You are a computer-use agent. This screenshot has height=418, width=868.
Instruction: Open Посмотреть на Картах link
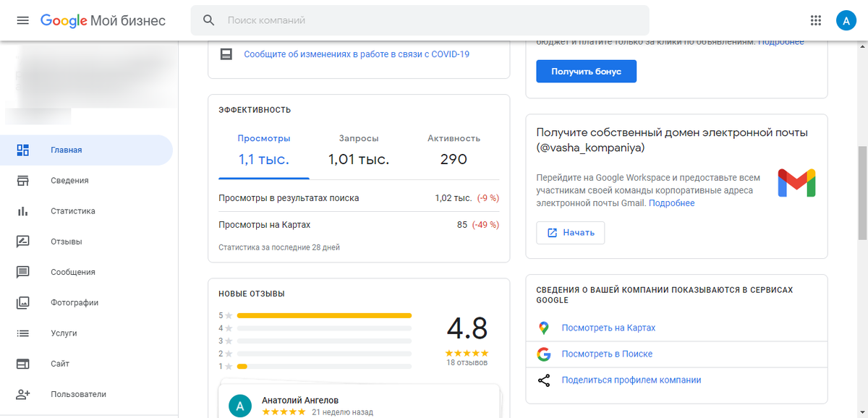[x=608, y=328]
